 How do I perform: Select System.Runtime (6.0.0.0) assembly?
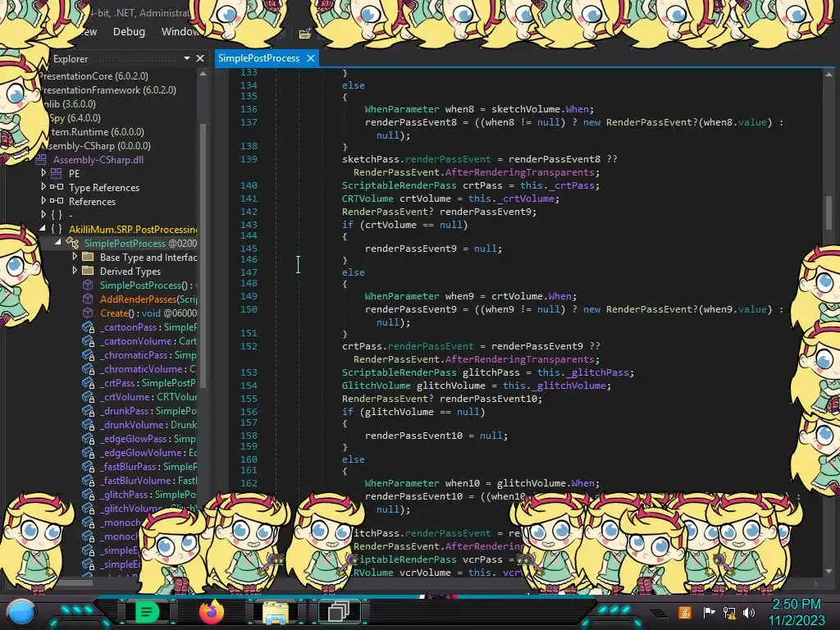pos(97,132)
